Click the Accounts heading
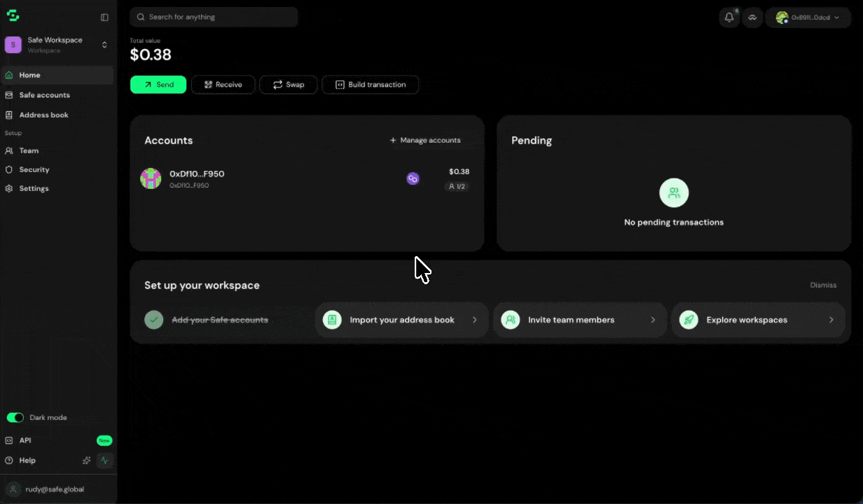 pos(169,140)
